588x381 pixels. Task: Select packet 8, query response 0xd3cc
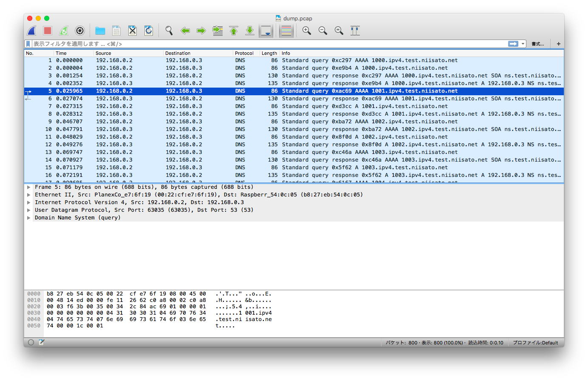(294, 114)
